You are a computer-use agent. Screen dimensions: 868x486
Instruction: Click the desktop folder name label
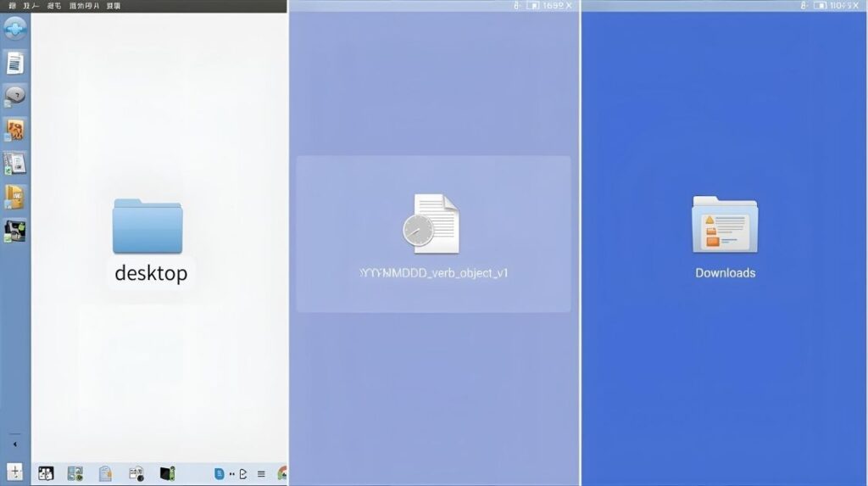point(151,273)
